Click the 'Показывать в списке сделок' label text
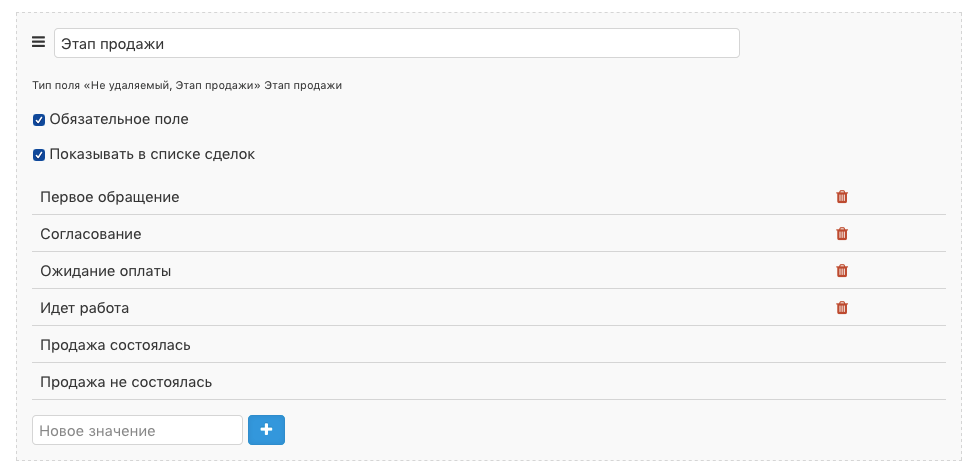 pyautogui.click(x=152, y=154)
